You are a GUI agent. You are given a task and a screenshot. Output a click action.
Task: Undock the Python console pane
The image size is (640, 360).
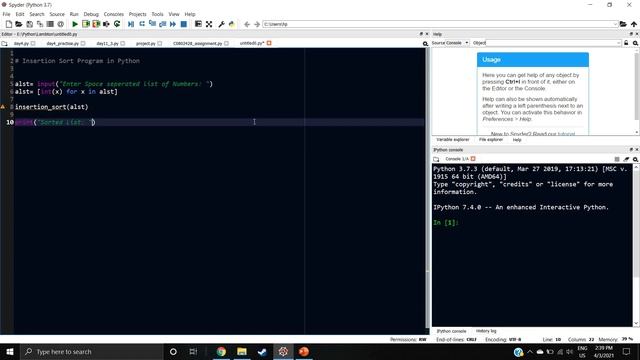pos(631,149)
